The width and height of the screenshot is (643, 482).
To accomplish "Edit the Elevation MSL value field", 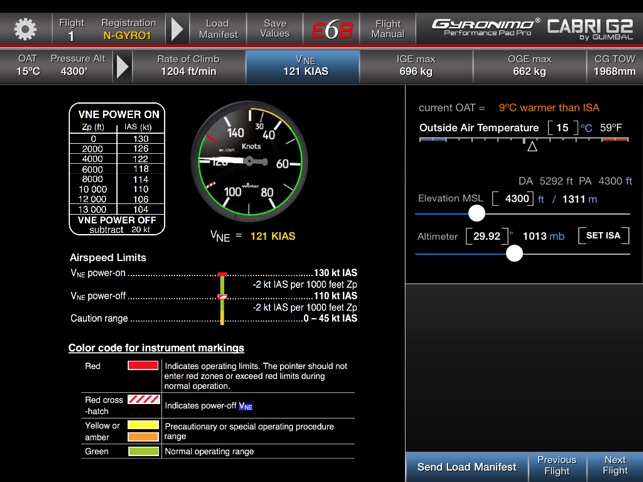I will [x=514, y=199].
